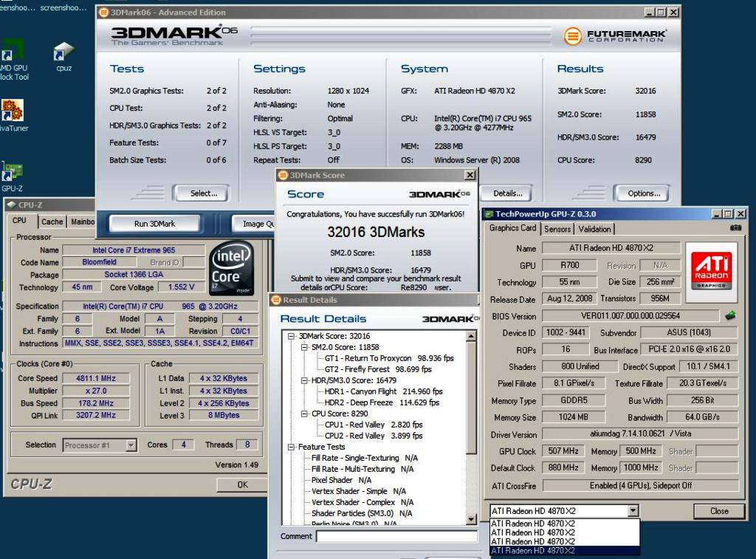Click the Futuremark logo in 3DMark06
Image resolution: width=756 pixels, height=559 pixels.
pyautogui.click(x=615, y=35)
